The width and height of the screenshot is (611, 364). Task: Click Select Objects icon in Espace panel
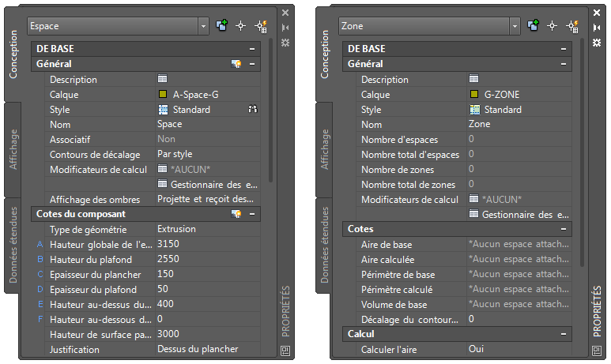(x=243, y=26)
